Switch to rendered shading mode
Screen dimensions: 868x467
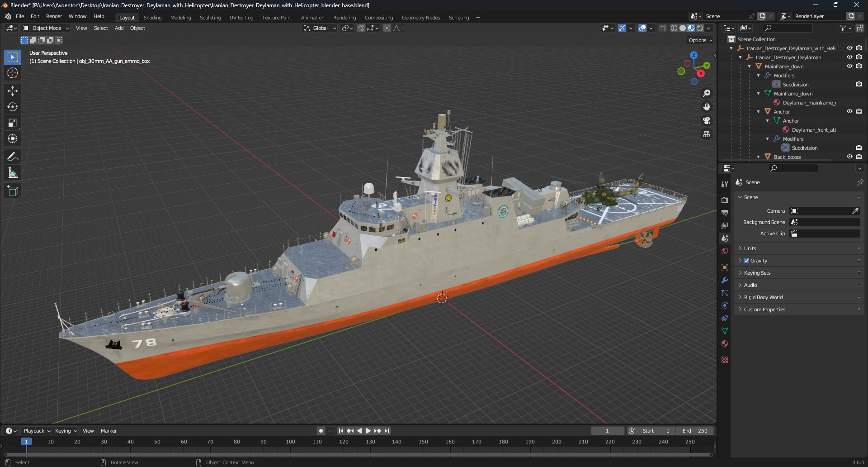click(700, 28)
